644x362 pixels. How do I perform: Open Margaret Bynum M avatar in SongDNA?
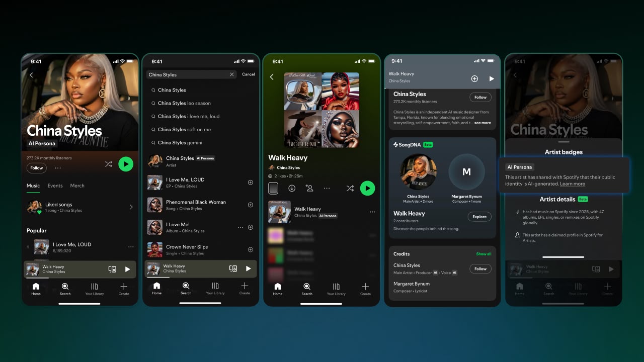[466, 171]
